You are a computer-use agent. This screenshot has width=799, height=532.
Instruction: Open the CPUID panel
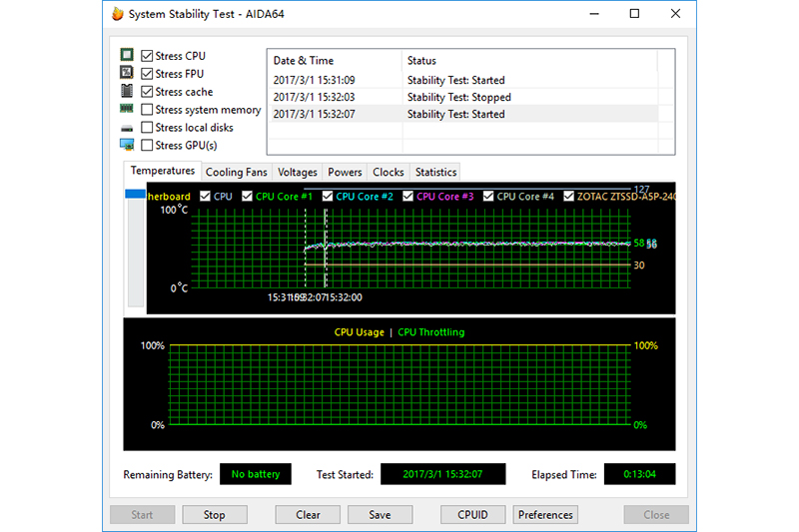tap(472, 515)
